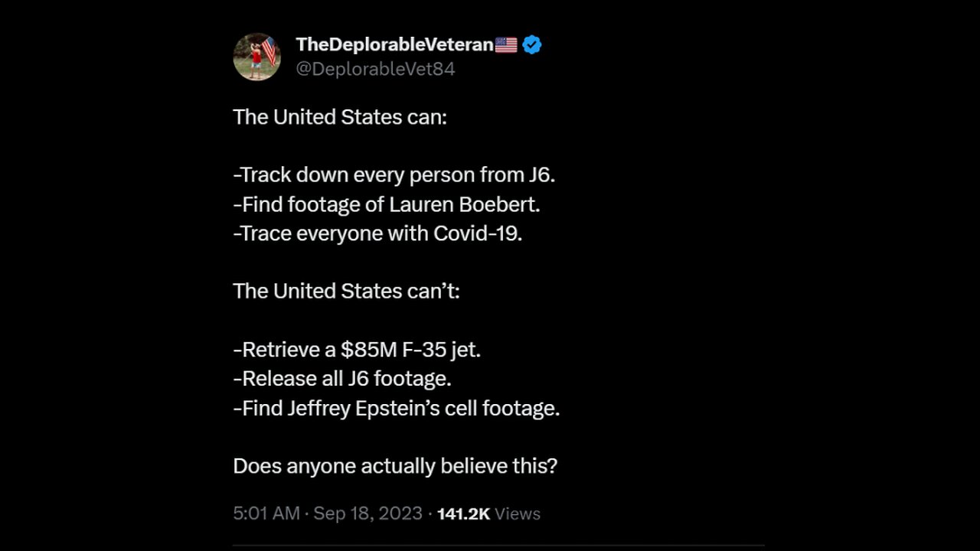Click the 'Track down every person from J6' line
This screenshot has width=980, height=551.
[394, 175]
